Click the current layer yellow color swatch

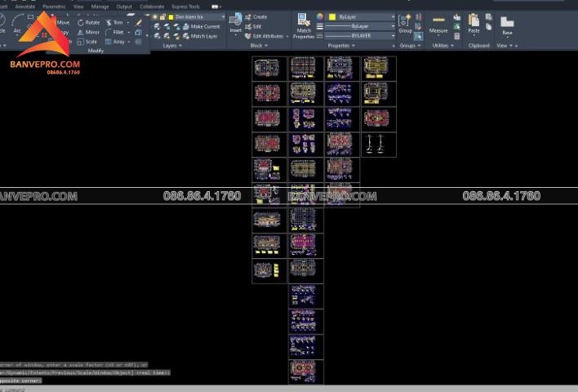click(171, 17)
